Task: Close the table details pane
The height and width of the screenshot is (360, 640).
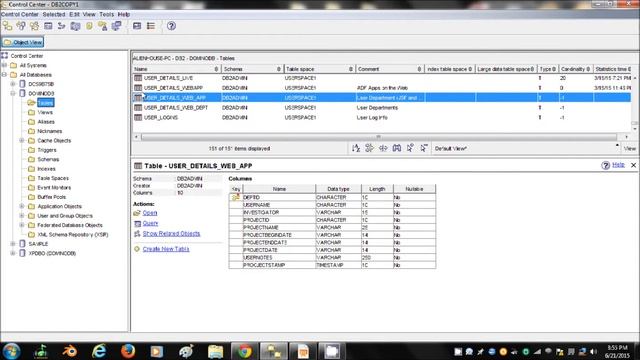Action: click(633, 165)
